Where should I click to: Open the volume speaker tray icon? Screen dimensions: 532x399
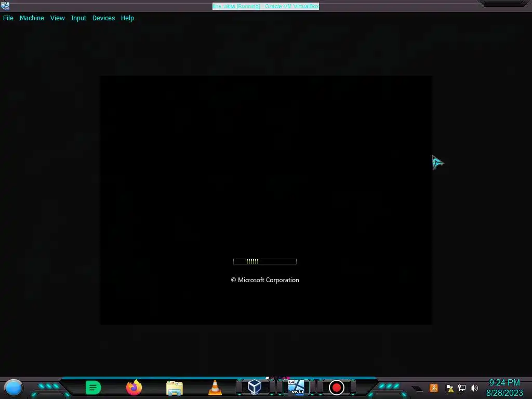(474, 388)
